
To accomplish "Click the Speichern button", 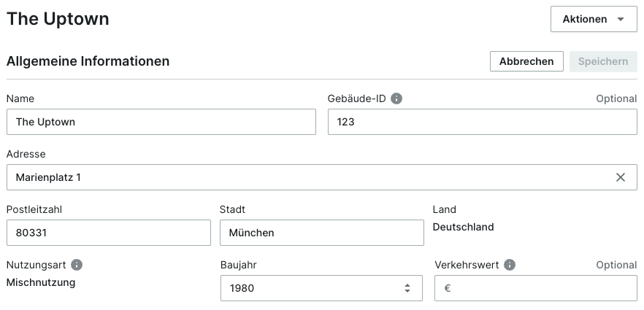I will 603,61.
